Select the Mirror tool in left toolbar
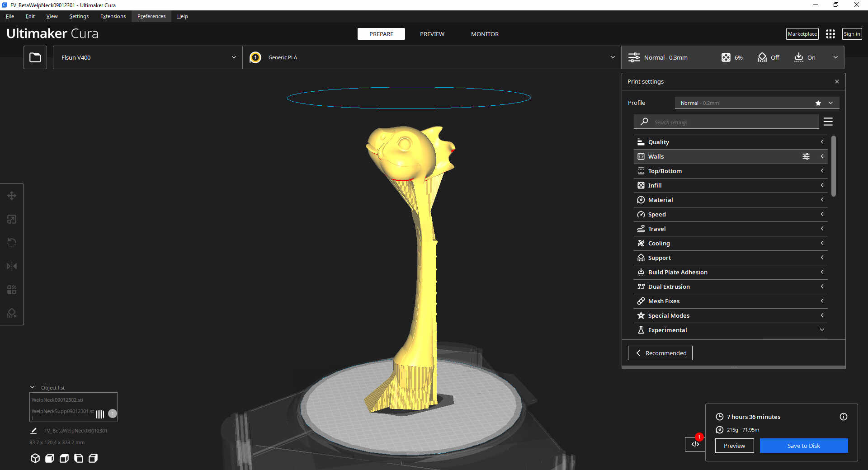This screenshot has width=868, height=470. coord(12,266)
